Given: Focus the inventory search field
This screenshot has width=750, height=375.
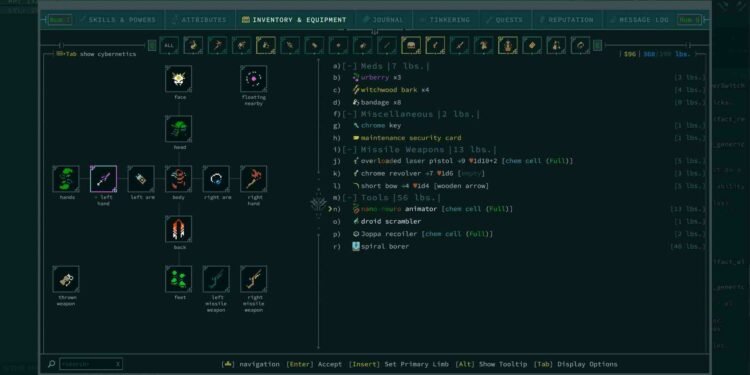Looking at the screenshot, I should click(91, 364).
